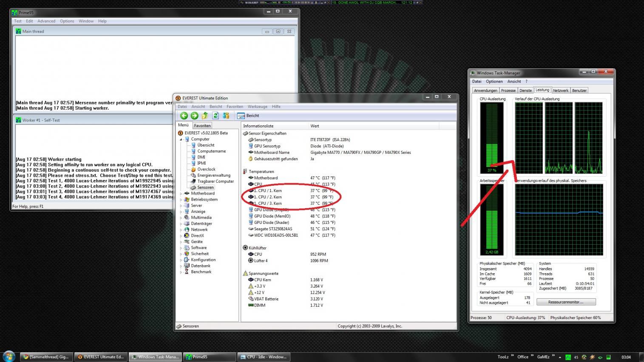
Task: Open the Bericht menu in EVEREST menu bar
Action: (216, 107)
